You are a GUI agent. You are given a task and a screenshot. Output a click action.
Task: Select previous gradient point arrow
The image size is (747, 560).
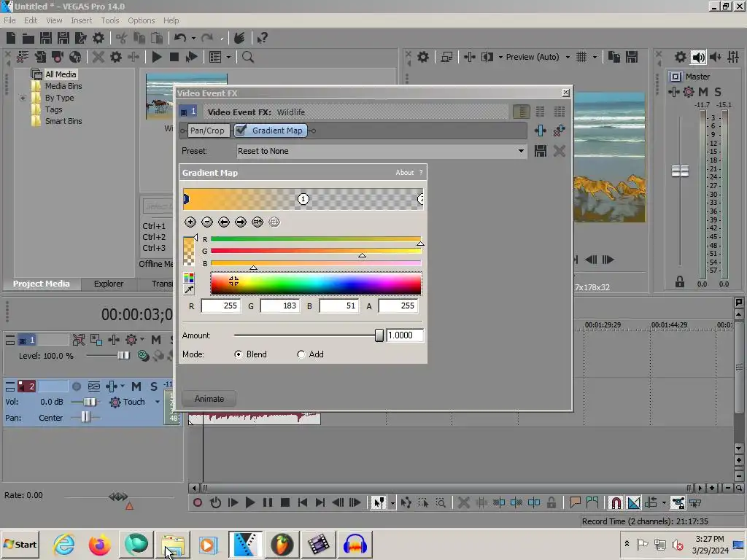click(x=224, y=222)
